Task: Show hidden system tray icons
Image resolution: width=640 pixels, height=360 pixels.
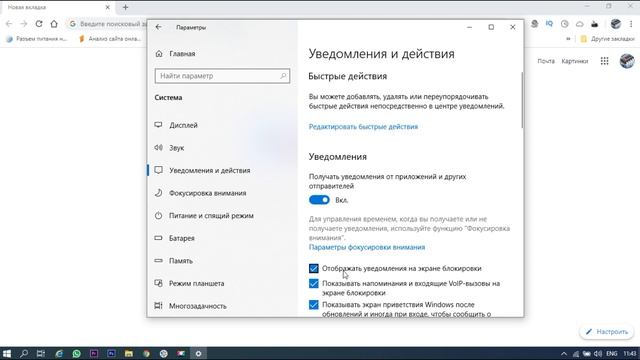Action: [x=564, y=353]
